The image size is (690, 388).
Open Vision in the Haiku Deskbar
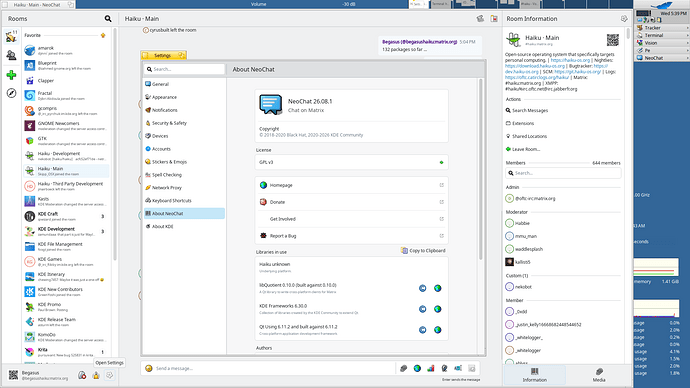pos(662,43)
